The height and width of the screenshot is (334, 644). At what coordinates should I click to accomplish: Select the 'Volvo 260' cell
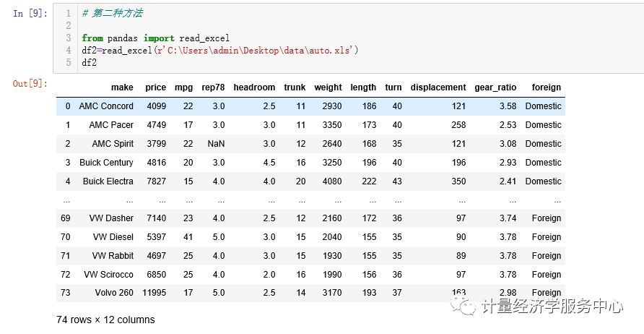(114, 293)
